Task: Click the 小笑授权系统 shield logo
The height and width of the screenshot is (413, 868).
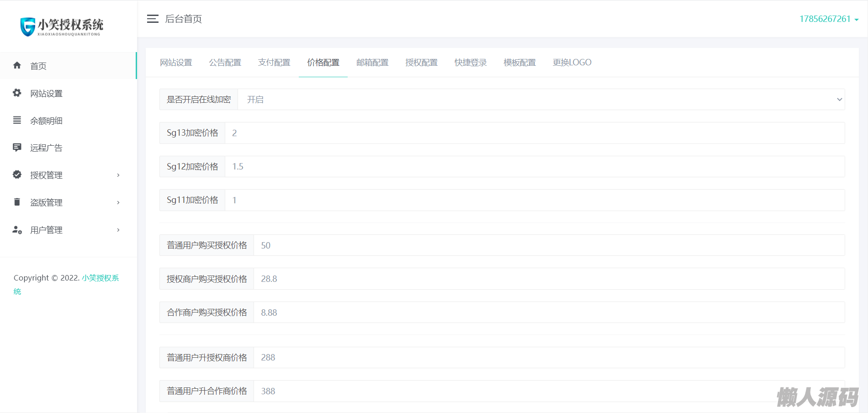Action: pyautogui.click(x=28, y=26)
